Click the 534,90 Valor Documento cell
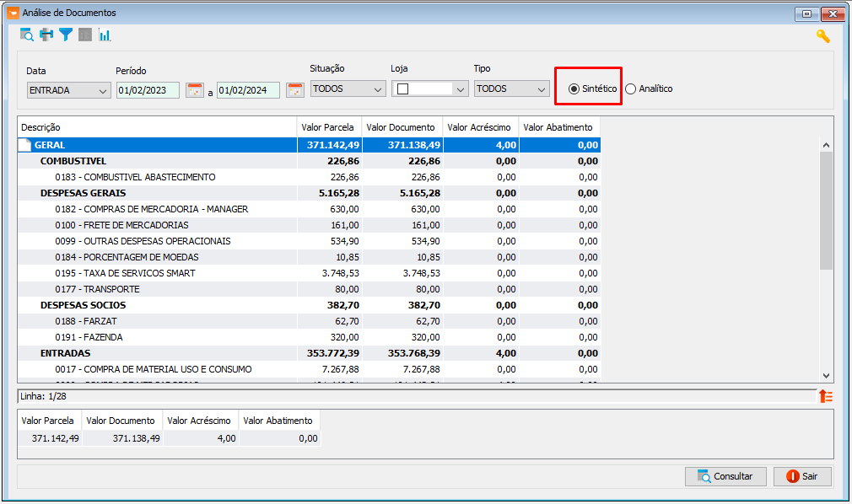Image resolution: width=852 pixels, height=504 pixels. tap(402, 241)
